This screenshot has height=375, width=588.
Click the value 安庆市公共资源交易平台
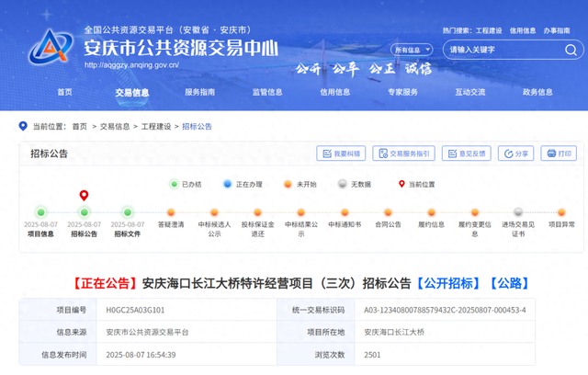147,332
